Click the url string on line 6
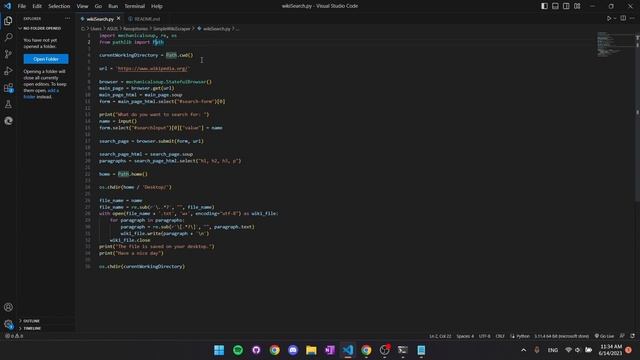640x360 pixels. 153,69
